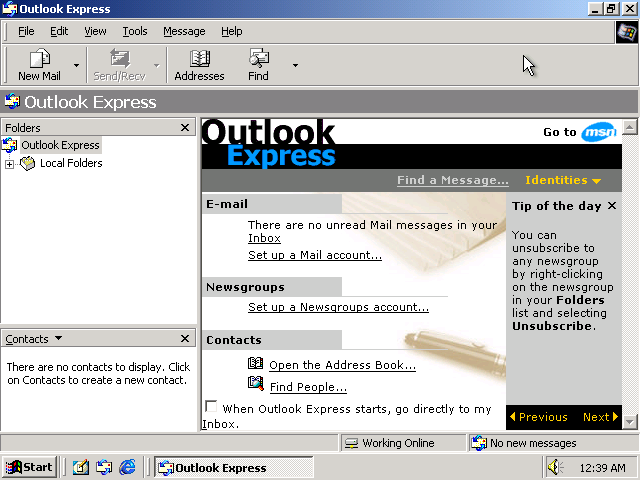Viewport: 640px width, 480px height.
Task: Click the msn logo
Action: pyautogui.click(x=599, y=132)
